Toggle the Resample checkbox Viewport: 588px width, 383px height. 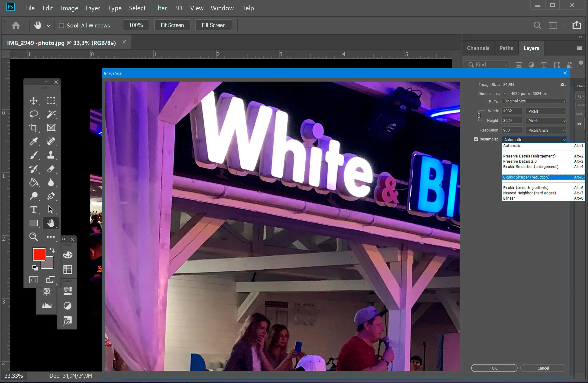(x=475, y=139)
